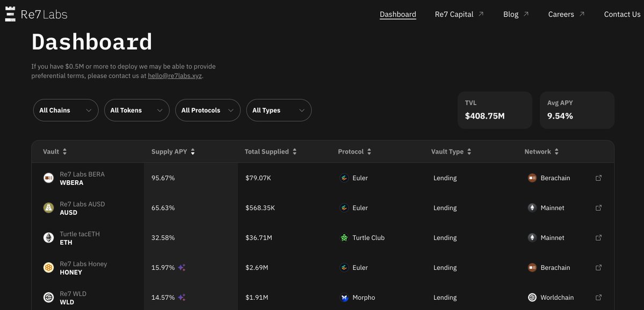Click the TVL $408.75M stat card
The image size is (644, 310).
(x=495, y=110)
